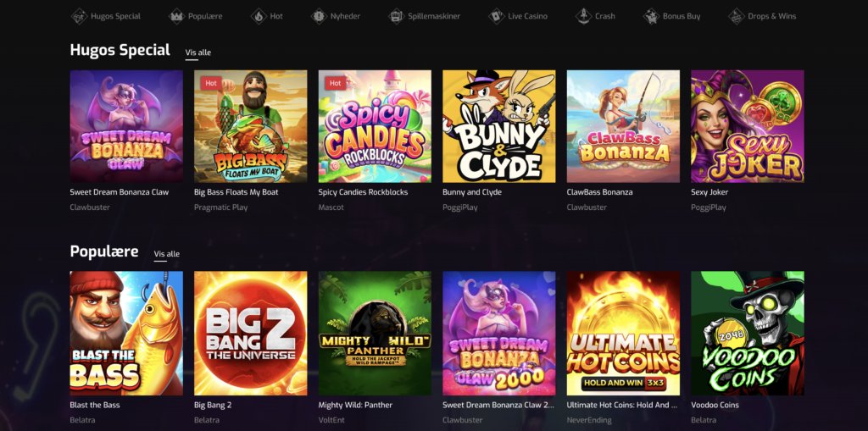Launch the Sweet Dream Bonanza Claw 2000 thumbnail
The height and width of the screenshot is (431, 868).
click(498, 333)
